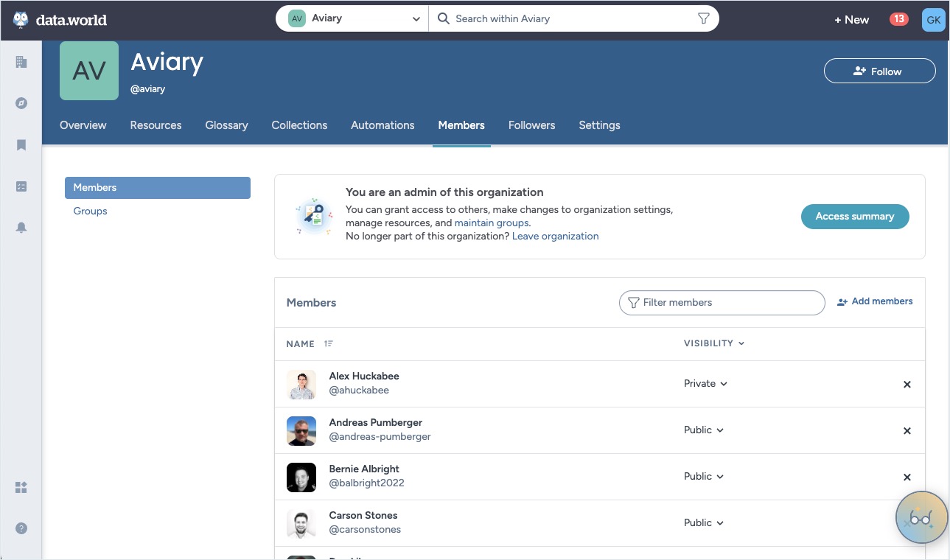Click Add members link
Image resolution: width=950 pixels, height=560 pixels.
[875, 301]
